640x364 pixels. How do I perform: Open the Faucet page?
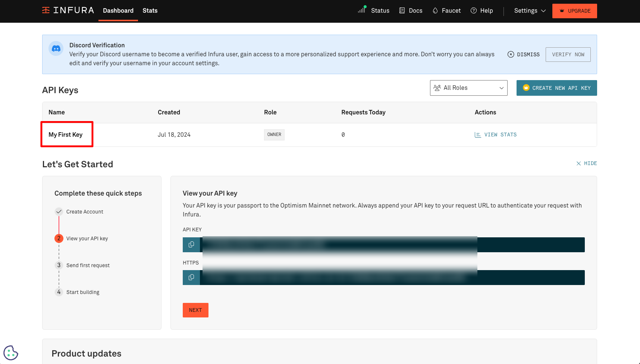[446, 10]
